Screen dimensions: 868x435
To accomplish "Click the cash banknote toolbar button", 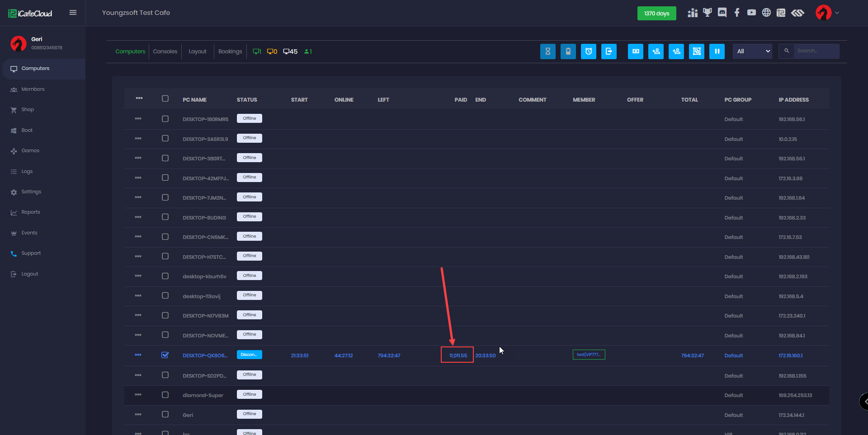I will pyautogui.click(x=635, y=51).
